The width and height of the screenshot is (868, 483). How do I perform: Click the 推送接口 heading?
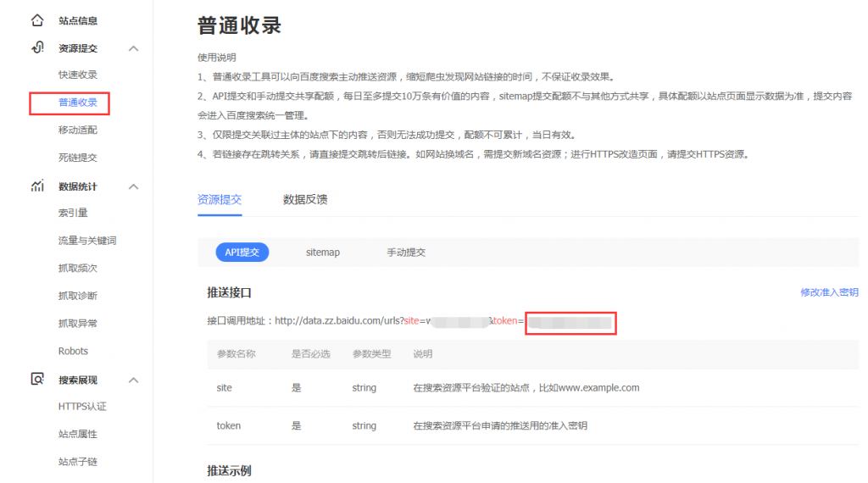[x=229, y=292]
